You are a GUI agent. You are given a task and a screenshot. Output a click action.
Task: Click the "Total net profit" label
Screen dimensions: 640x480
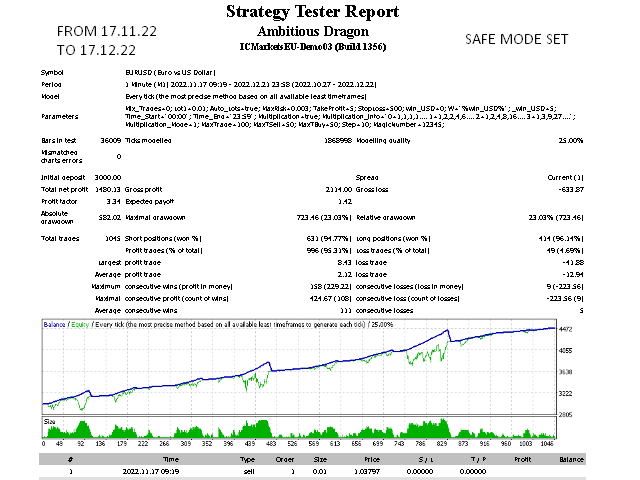click(x=64, y=189)
